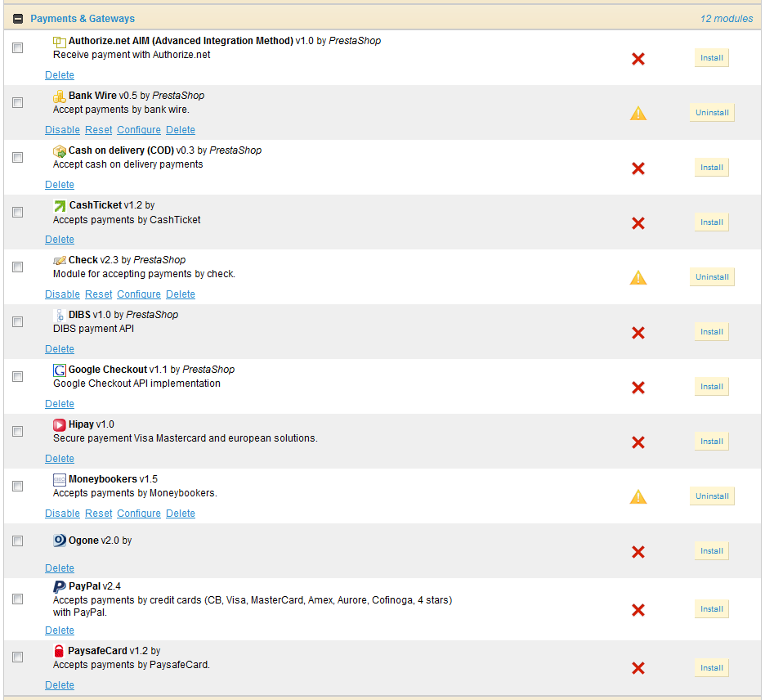Click the Authorize.net AIM module icon
765x700 pixels.
click(59, 42)
